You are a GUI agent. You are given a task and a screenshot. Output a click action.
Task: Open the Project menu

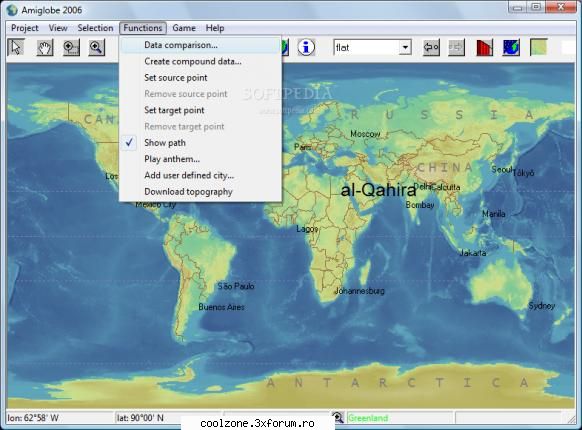[x=24, y=28]
